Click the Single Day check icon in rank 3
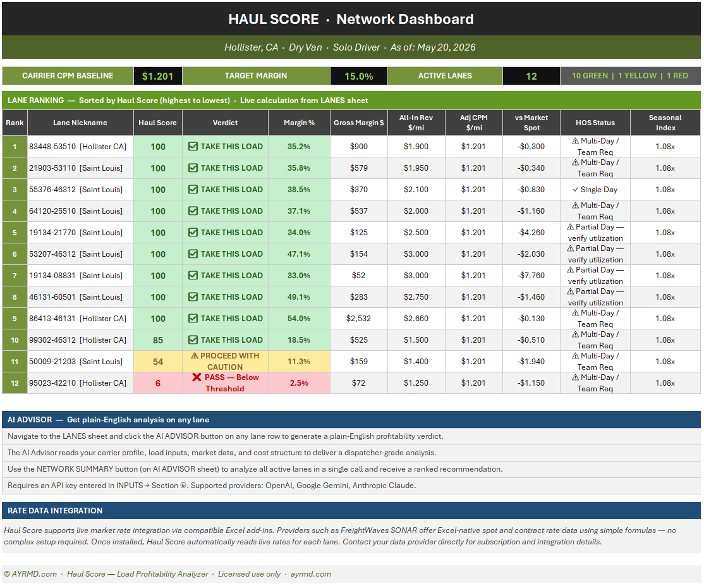This screenshot has width=704, height=588. click(575, 190)
